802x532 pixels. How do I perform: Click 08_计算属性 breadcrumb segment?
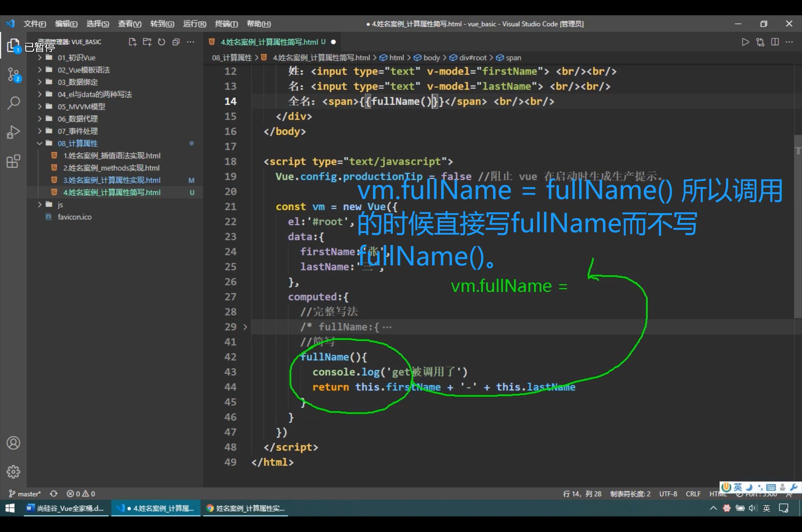click(232, 58)
